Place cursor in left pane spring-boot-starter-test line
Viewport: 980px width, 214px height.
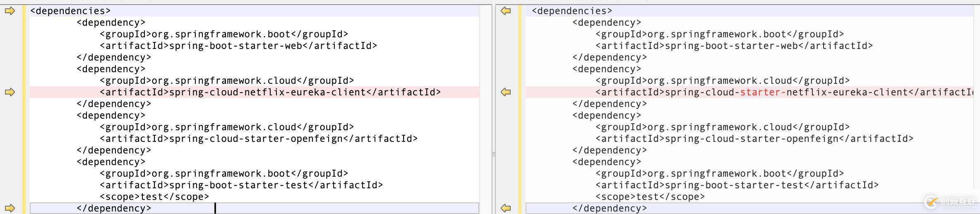point(241,185)
